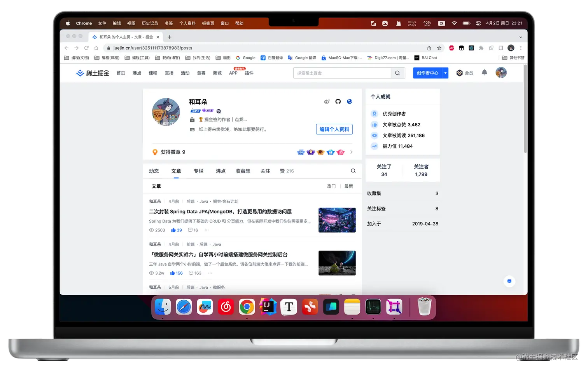Sort articles by 最新
Viewport: 588px width, 371px height.
point(349,186)
